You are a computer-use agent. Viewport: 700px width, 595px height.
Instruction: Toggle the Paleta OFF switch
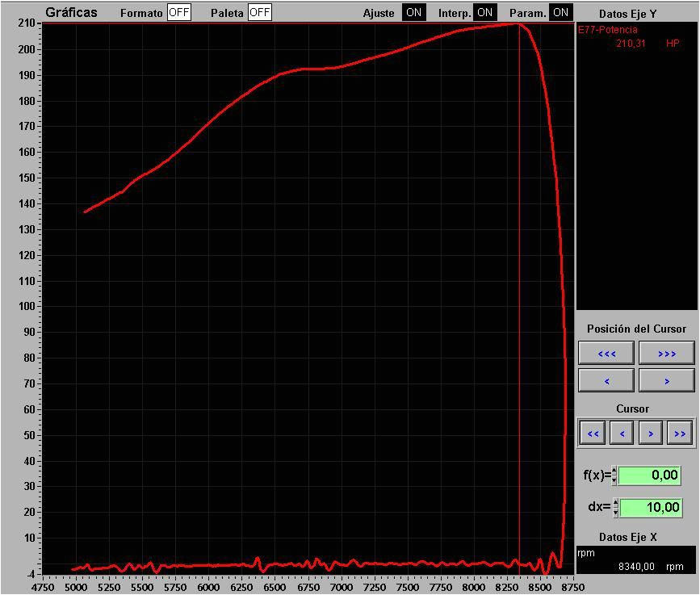tap(259, 13)
